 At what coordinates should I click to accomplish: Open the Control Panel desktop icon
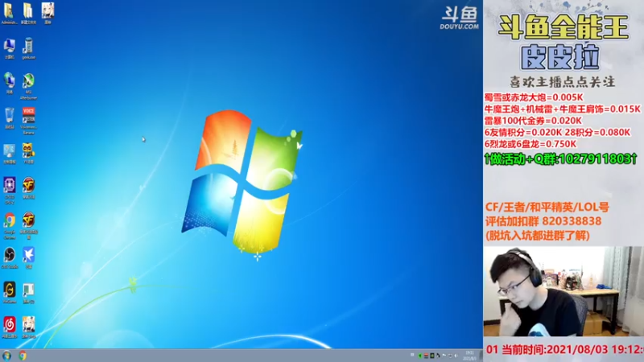(9, 154)
